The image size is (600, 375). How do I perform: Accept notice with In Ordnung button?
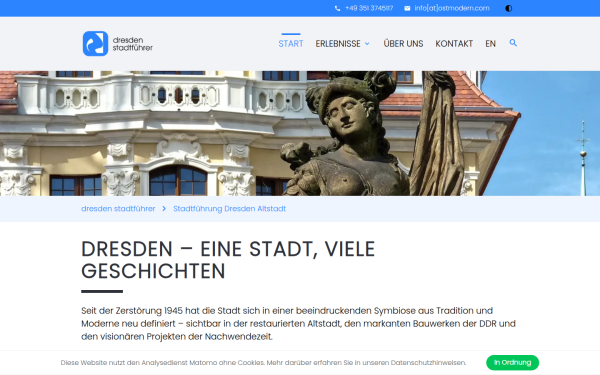click(x=512, y=362)
